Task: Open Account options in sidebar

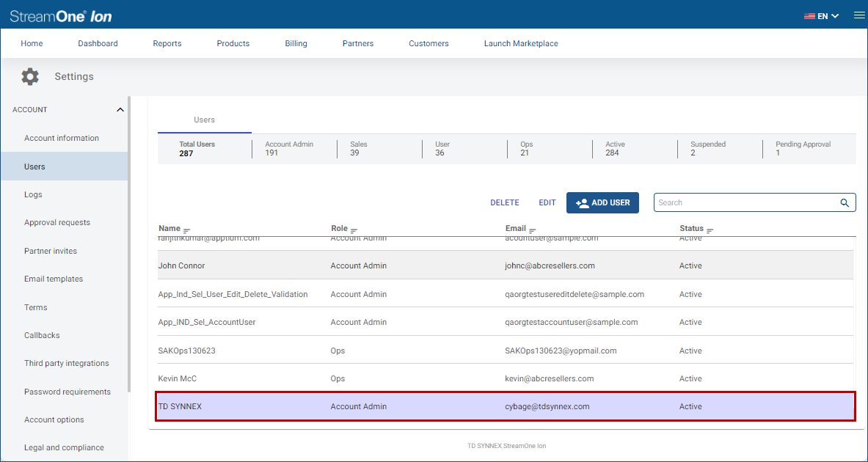Action: click(54, 419)
